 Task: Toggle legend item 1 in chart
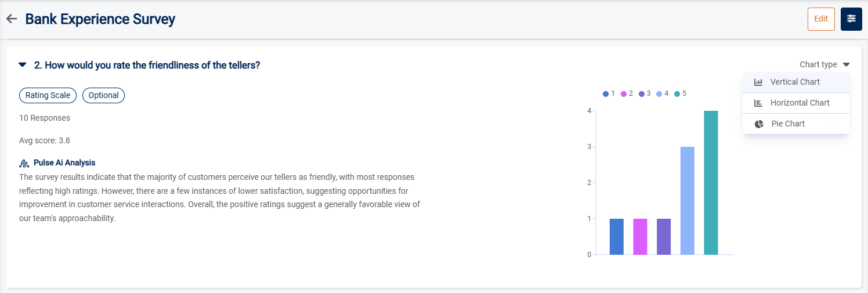point(609,93)
